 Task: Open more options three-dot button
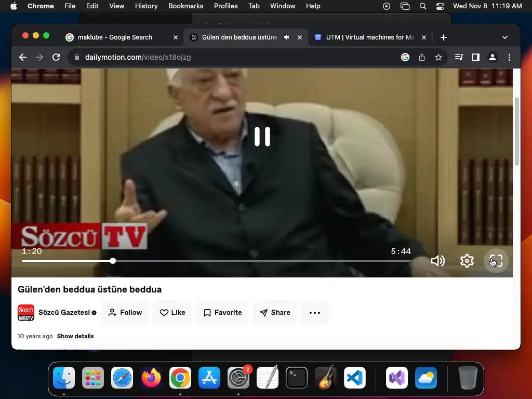(x=314, y=312)
